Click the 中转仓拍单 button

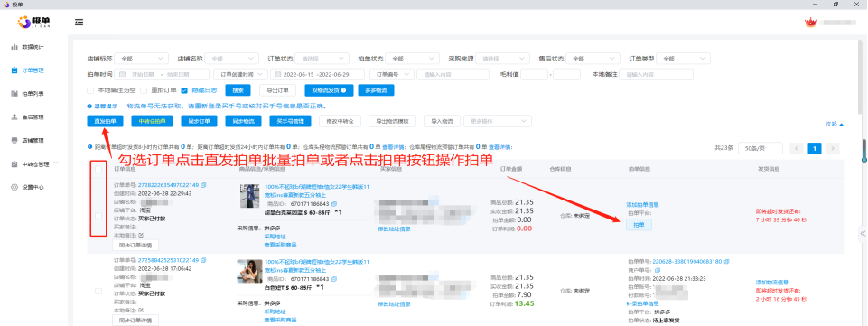[153, 121]
